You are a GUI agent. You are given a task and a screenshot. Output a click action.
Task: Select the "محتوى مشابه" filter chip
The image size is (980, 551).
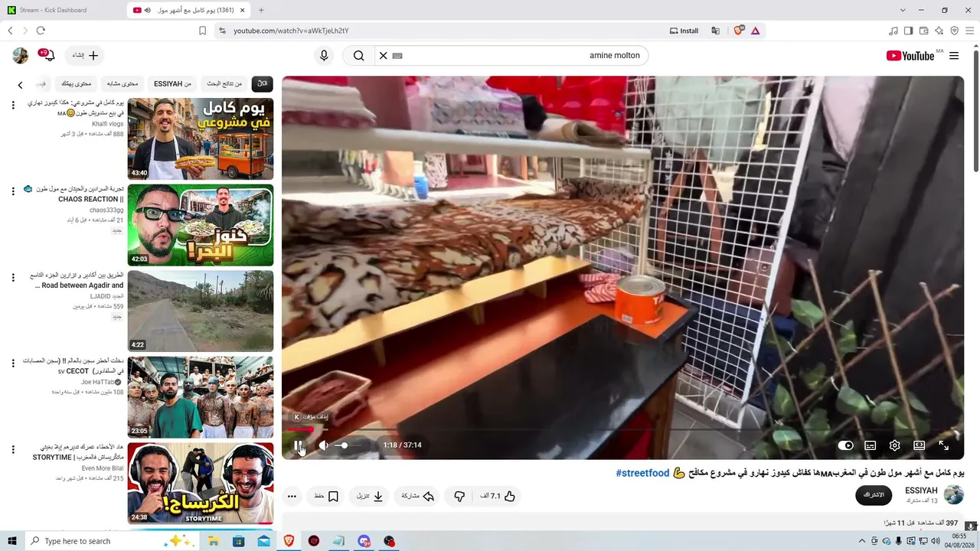tap(122, 84)
